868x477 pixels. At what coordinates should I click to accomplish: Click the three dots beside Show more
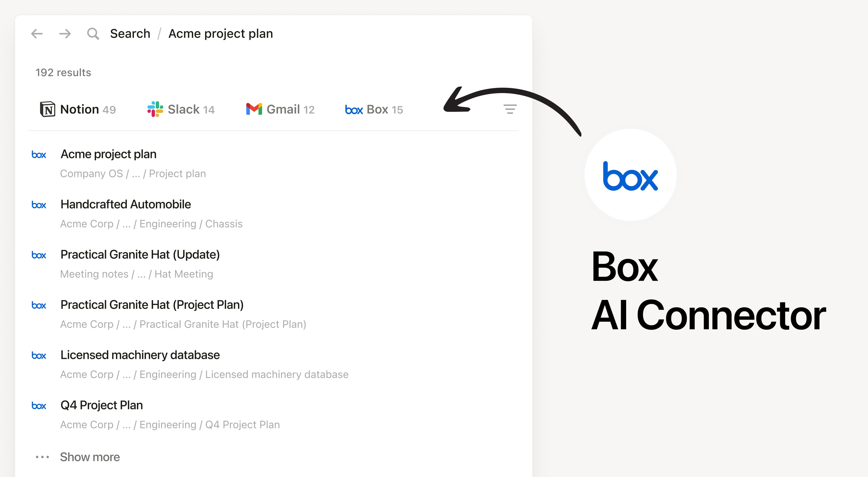coord(42,457)
